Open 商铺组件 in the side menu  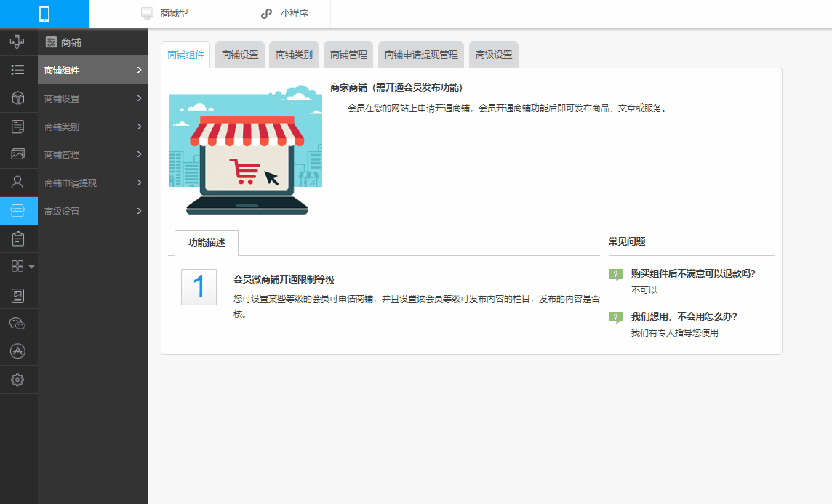click(x=93, y=70)
